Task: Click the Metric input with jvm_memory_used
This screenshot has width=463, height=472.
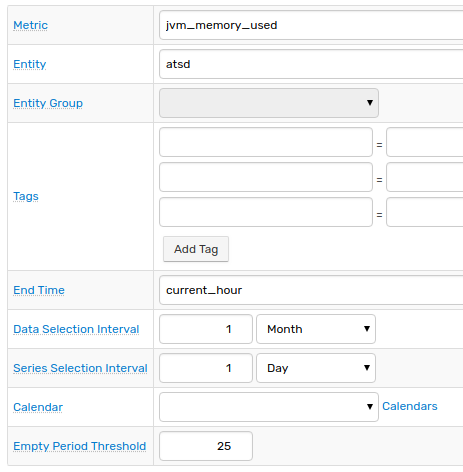Action: click(311, 25)
